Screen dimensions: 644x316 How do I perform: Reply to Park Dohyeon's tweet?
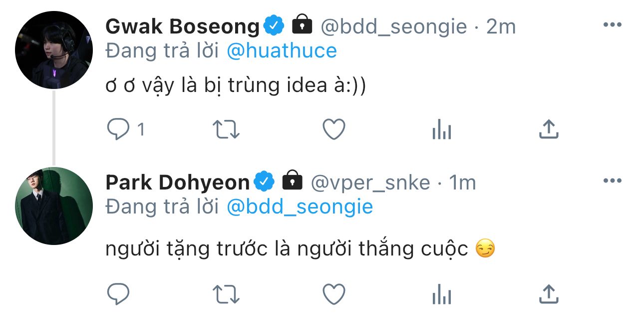[x=118, y=294]
